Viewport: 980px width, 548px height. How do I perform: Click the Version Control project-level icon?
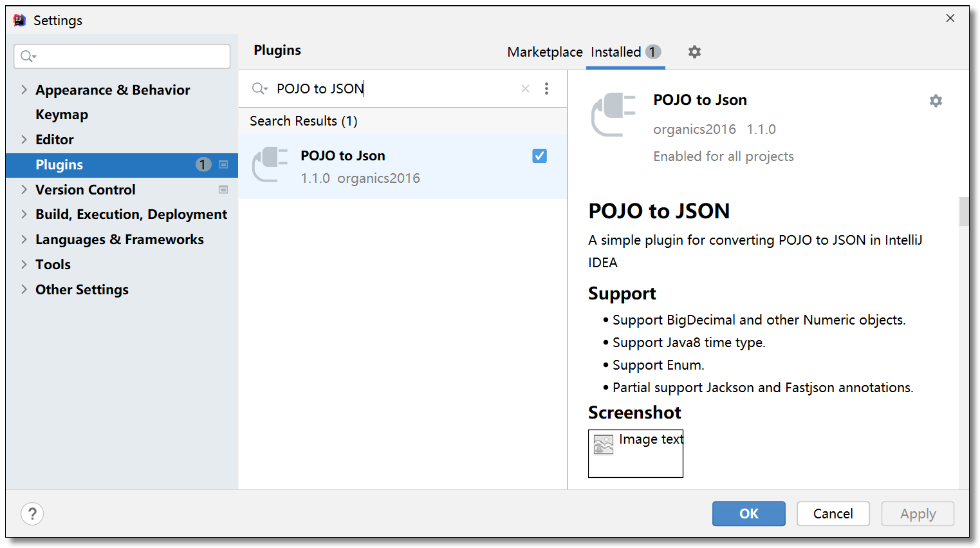[x=223, y=190]
